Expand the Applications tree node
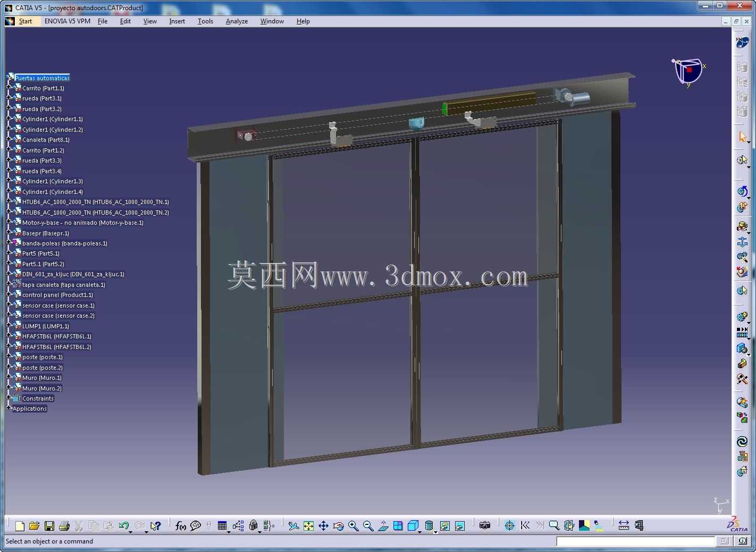Screen dimensions: 756x552 click(x=9, y=409)
